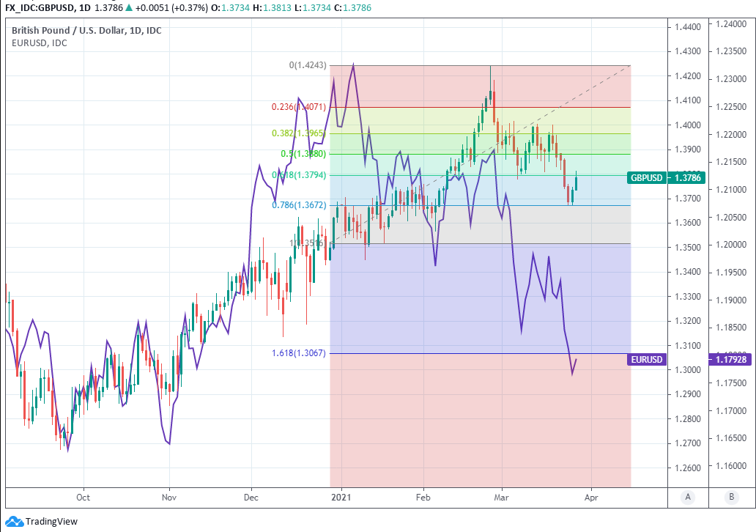Click the Nov label on time axis
756x532 pixels.
169,497
